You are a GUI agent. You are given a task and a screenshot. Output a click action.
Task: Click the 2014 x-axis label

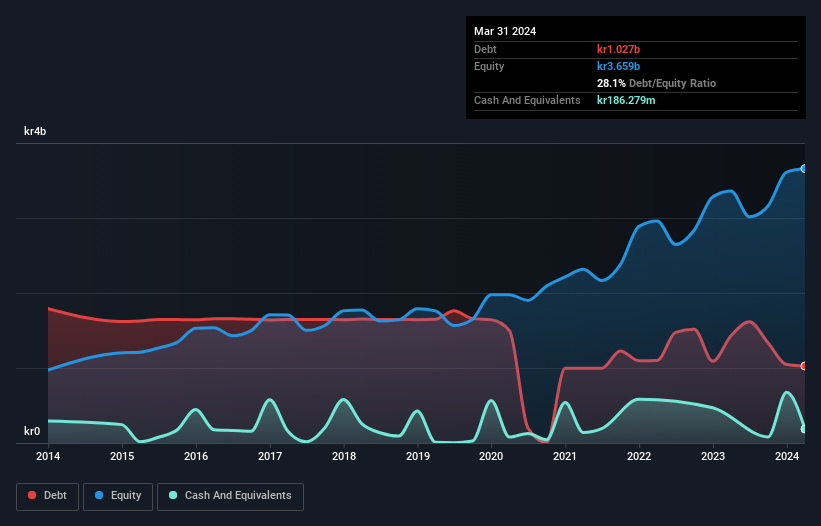(48, 456)
